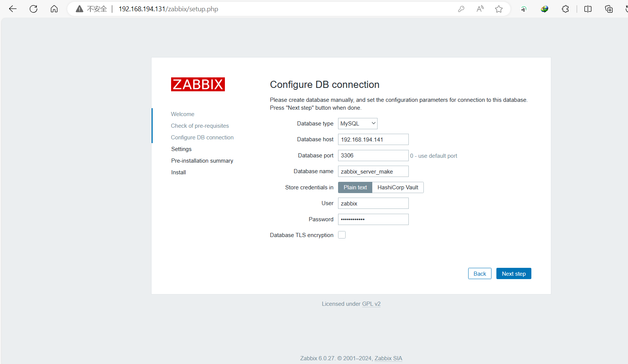Viewport: 628px width, 364px height.
Task: Focus the Database name field
Action: tap(373, 171)
